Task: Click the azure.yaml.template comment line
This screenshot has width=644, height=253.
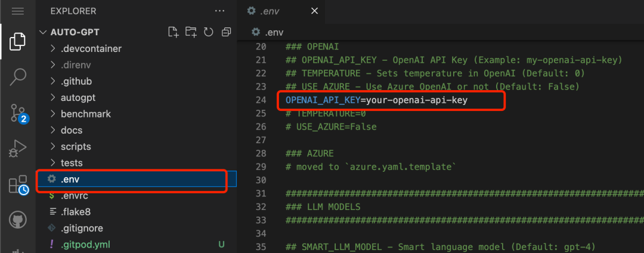Action: (371, 166)
